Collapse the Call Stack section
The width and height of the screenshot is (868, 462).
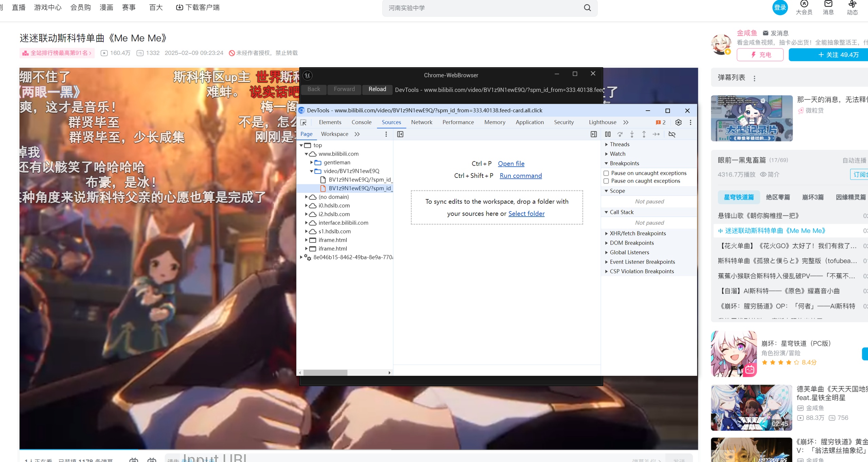click(x=621, y=212)
